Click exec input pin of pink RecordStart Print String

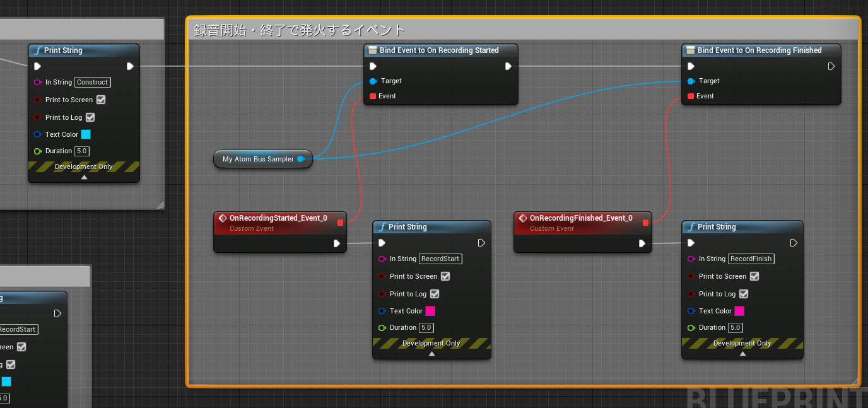382,243
